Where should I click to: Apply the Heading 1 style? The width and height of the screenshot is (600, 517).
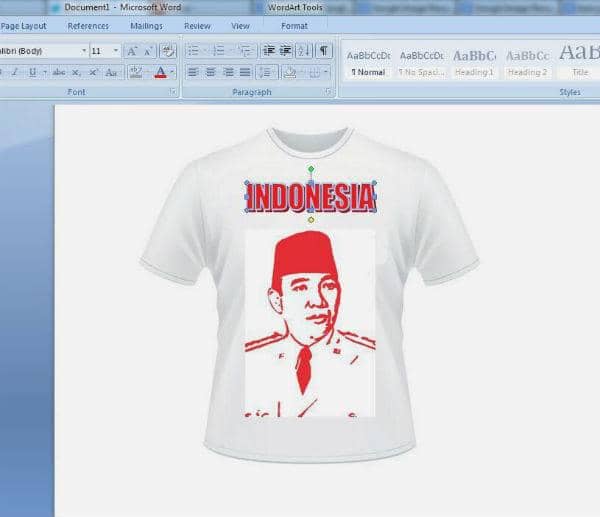[x=474, y=62]
